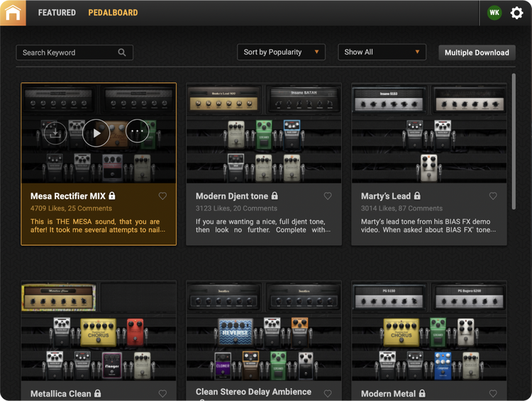Expand the Sort by Popularity dropdown
Viewport: 532px width, 401px height.
coord(281,52)
